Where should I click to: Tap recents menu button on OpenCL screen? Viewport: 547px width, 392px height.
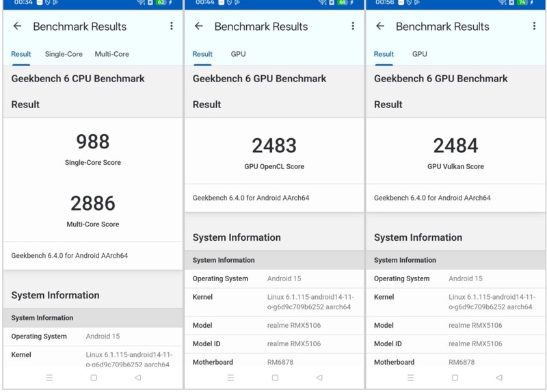[x=230, y=378]
